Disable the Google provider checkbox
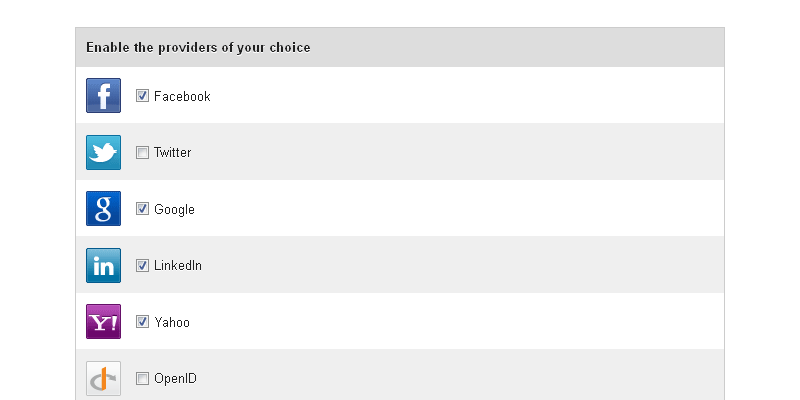800x400 pixels. pos(142,209)
